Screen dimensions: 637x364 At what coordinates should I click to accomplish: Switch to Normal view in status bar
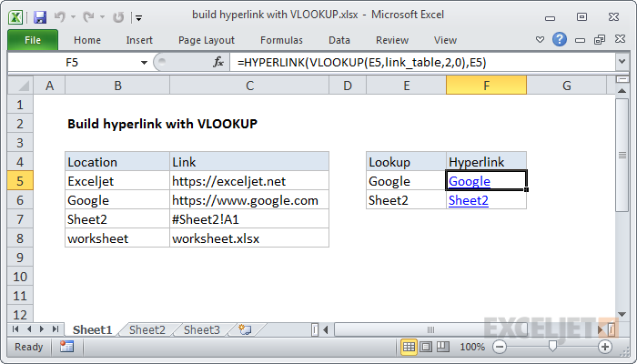pyautogui.click(x=409, y=347)
